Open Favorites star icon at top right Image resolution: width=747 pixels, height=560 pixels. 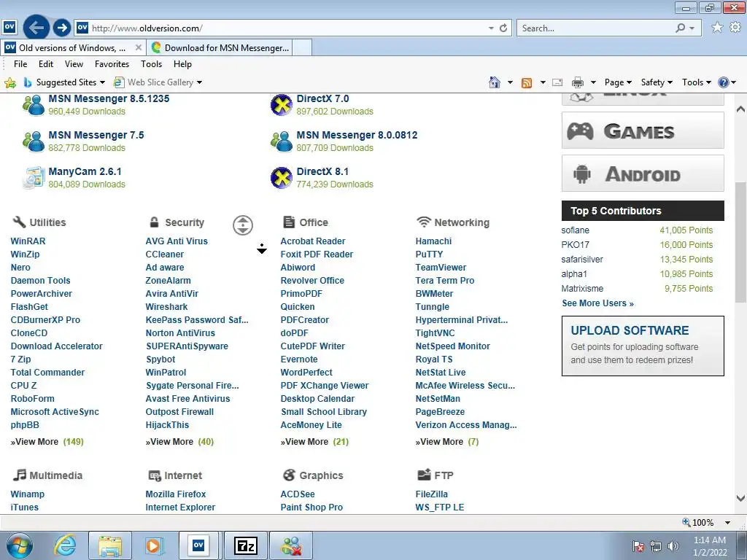tap(717, 28)
